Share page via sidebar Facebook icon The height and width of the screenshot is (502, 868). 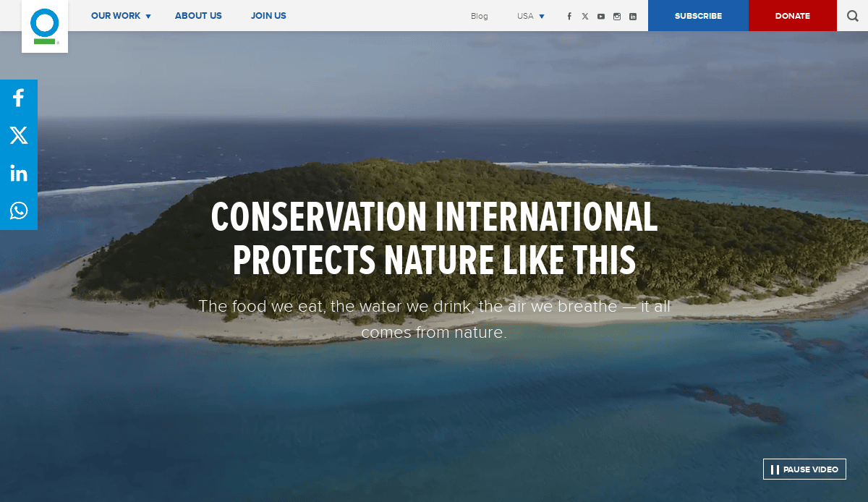[x=19, y=98]
